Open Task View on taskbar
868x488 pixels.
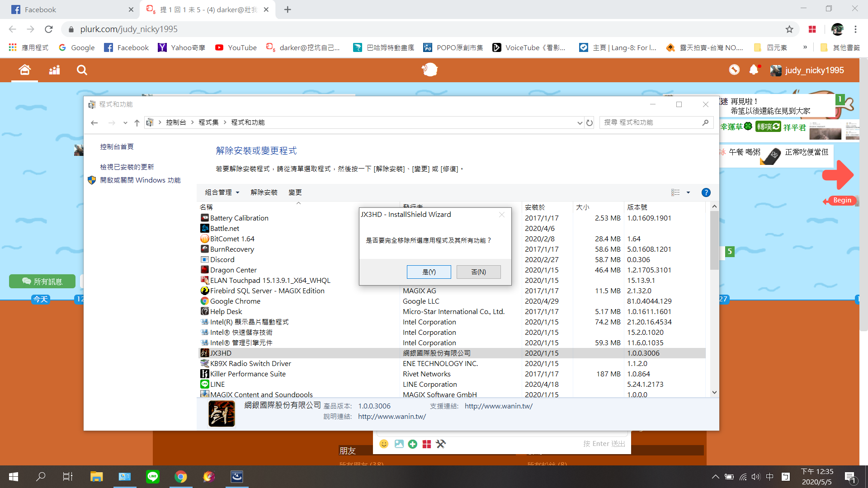point(68,477)
